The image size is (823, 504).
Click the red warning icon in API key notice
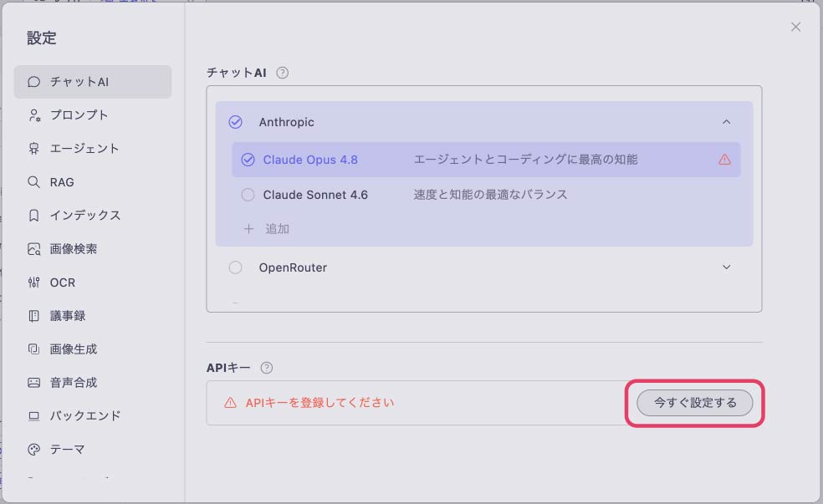[x=230, y=403]
